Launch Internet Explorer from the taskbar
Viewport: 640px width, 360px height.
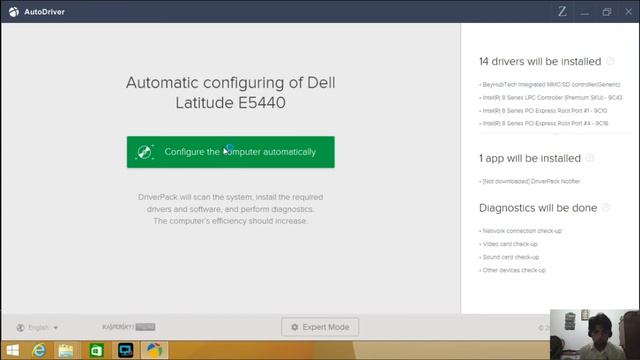point(39,350)
